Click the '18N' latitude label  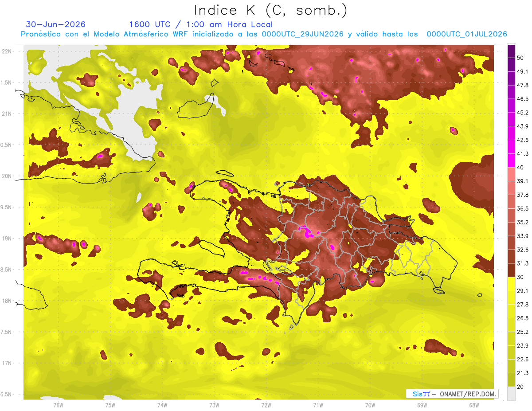coord(7,301)
